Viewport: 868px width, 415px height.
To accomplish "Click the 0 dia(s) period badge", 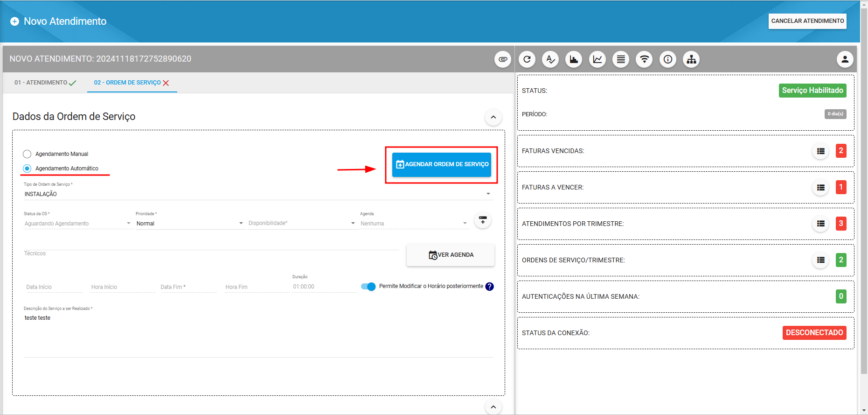I will coord(835,114).
